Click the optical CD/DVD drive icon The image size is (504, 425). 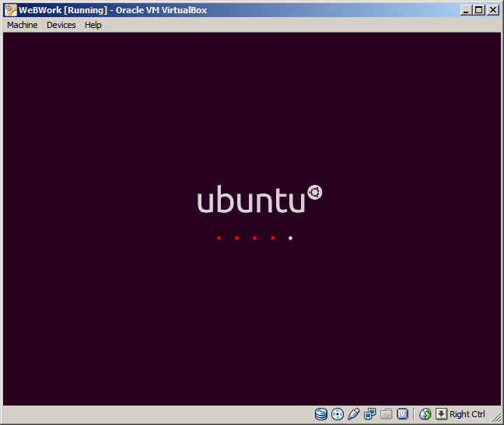point(338,414)
